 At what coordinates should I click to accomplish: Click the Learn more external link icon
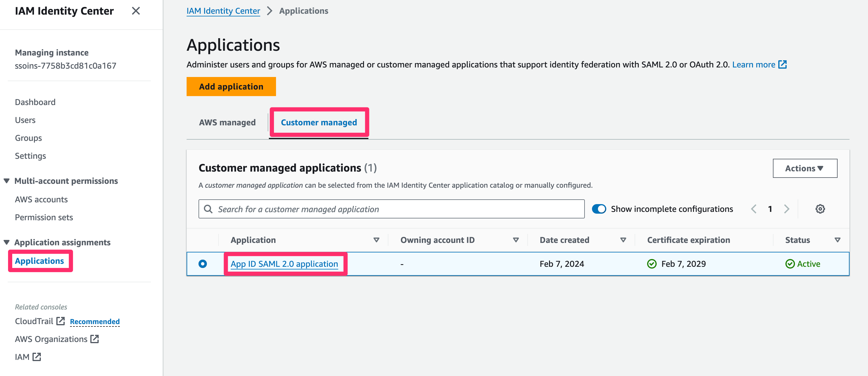[x=782, y=64]
